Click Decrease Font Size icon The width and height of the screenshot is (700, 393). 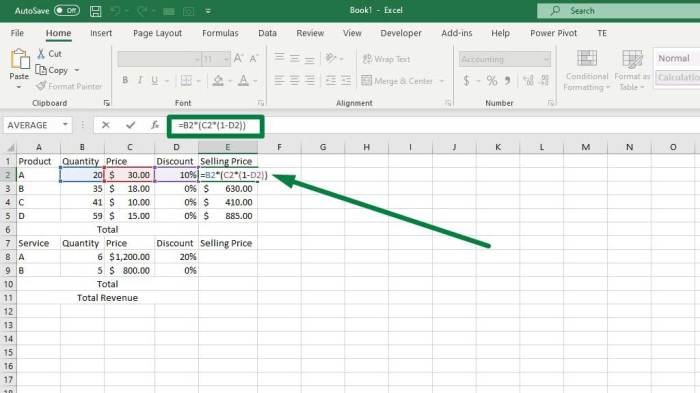254,59
